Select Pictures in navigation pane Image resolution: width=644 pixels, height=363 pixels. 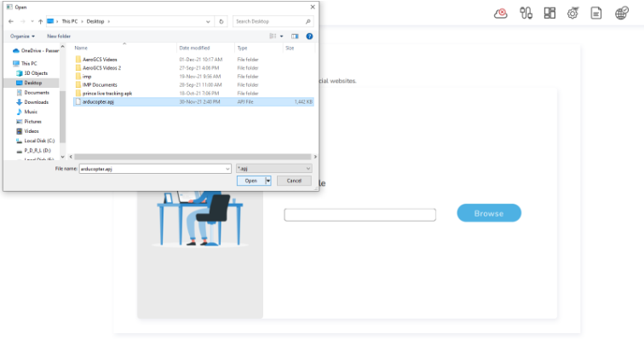pyautogui.click(x=29, y=122)
